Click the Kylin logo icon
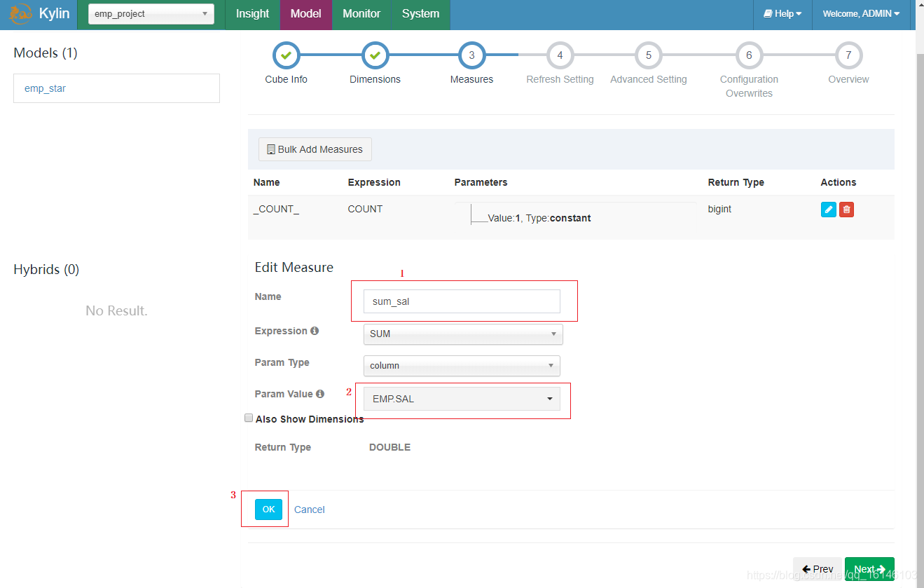This screenshot has height=588, width=924. [20, 14]
